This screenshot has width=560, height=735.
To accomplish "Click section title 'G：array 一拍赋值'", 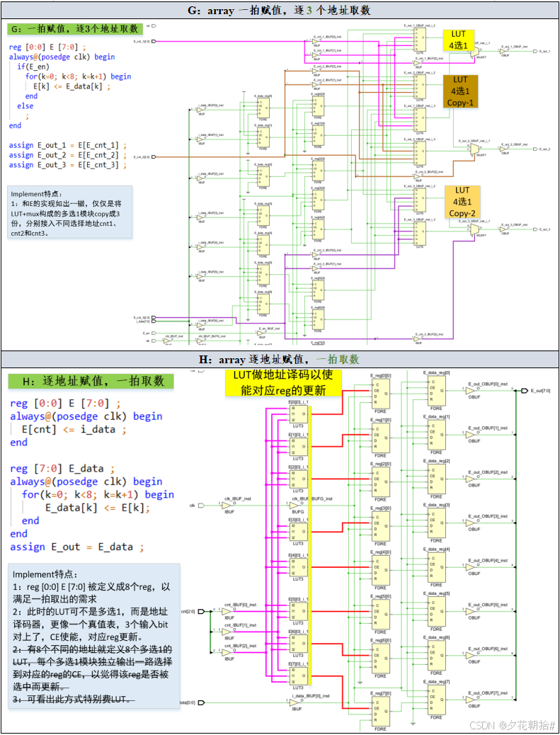I will pyautogui.click(x=280, y=10).
